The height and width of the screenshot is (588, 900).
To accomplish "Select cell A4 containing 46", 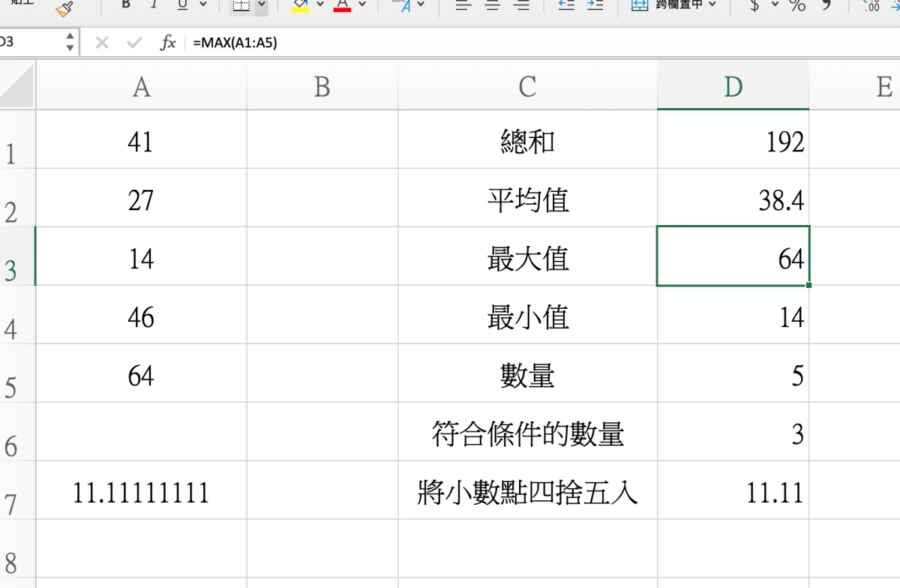I will (x=141, y=315).
